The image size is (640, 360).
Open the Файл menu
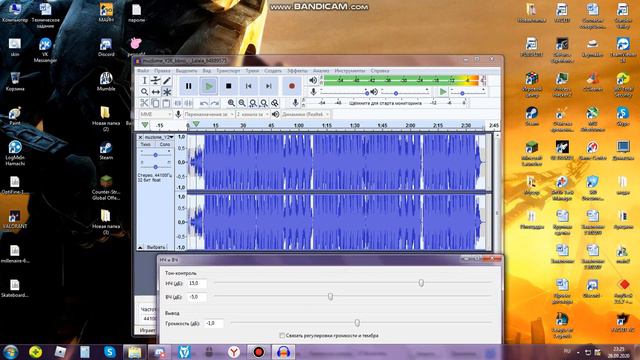[x=143, y=71]
